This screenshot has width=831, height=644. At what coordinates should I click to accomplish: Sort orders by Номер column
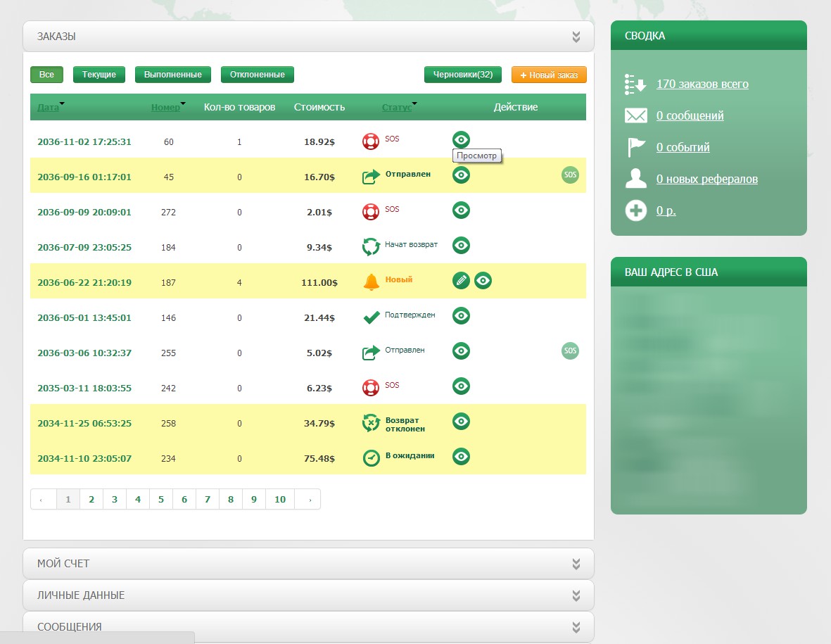pos(166,107)
